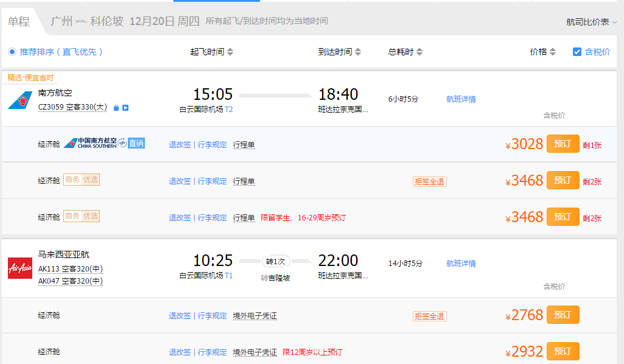Screen dimensions: 624x364
Task: Click 境外电子凭证 in the ¥2768 row
Action: (x=254, y=316)
